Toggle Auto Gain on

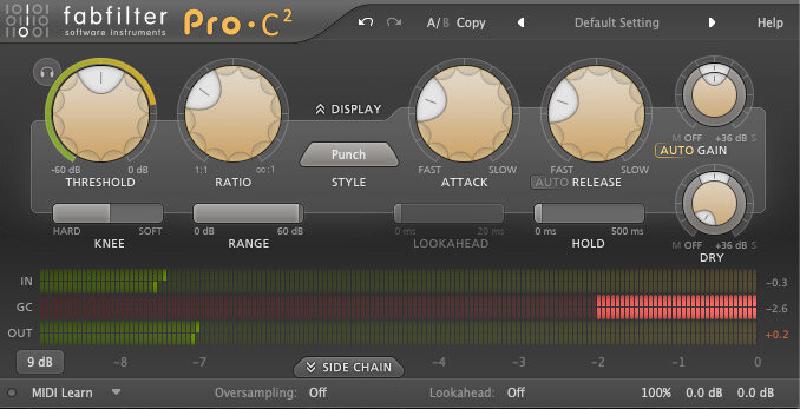click(676, 150)
